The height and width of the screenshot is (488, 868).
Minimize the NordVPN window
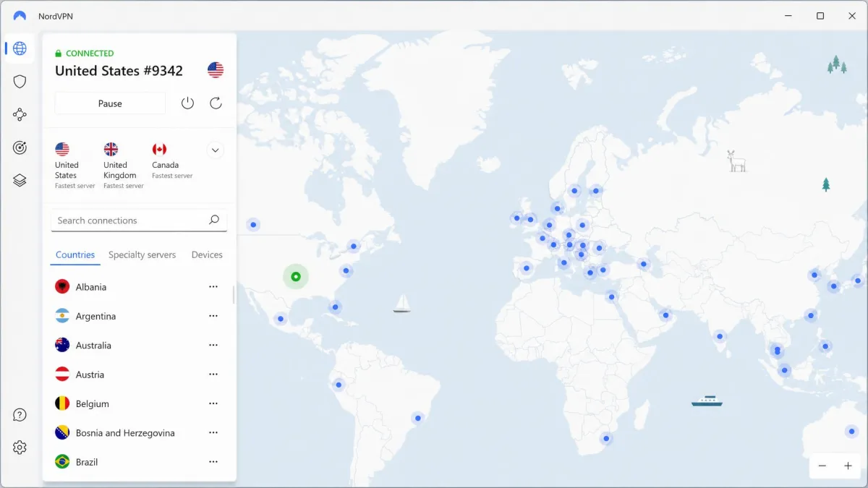click(788, 16)
